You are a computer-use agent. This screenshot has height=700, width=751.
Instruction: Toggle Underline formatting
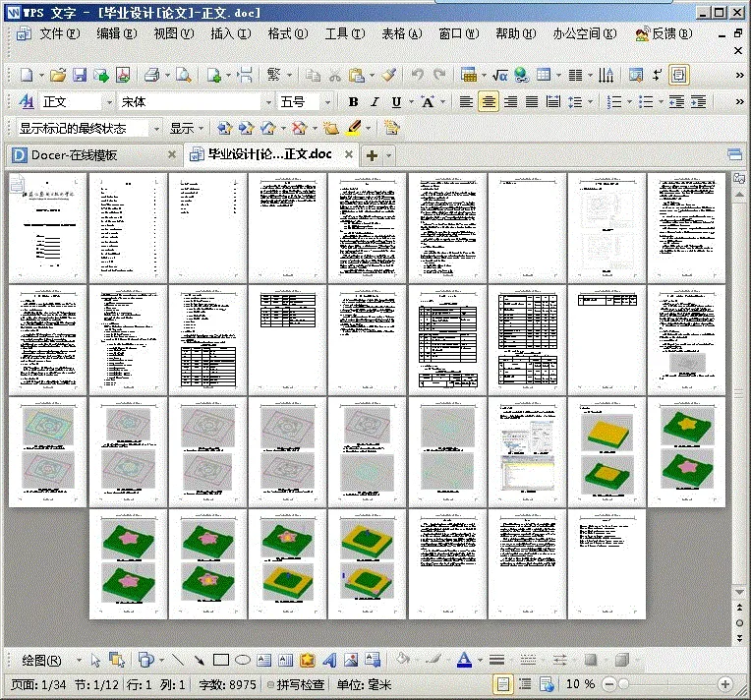click(x=396, y=101)
